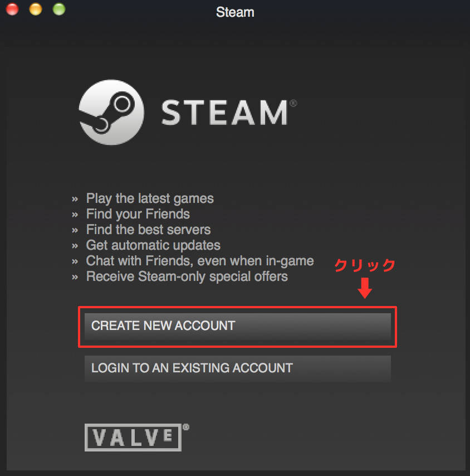This screenshot has width=470, height=476.
Task: Click the round Steam logo icon
Action: [111, 113]
